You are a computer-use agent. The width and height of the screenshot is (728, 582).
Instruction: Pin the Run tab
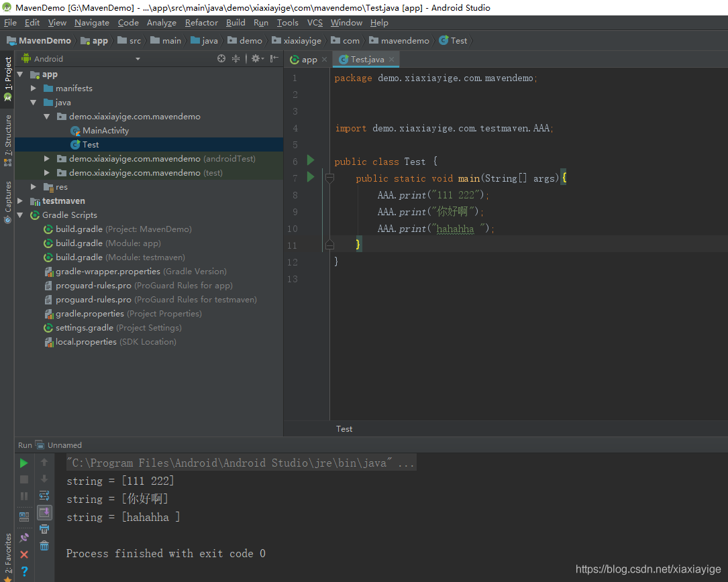[x=24, y=538]
